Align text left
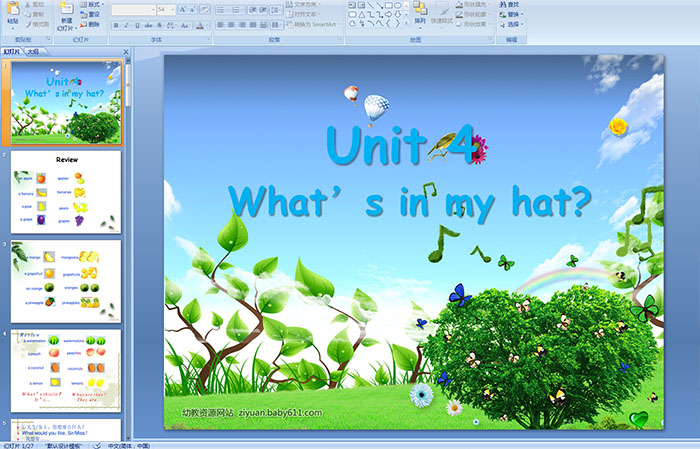This screenshot has width=700, height=449. (221, 25)
